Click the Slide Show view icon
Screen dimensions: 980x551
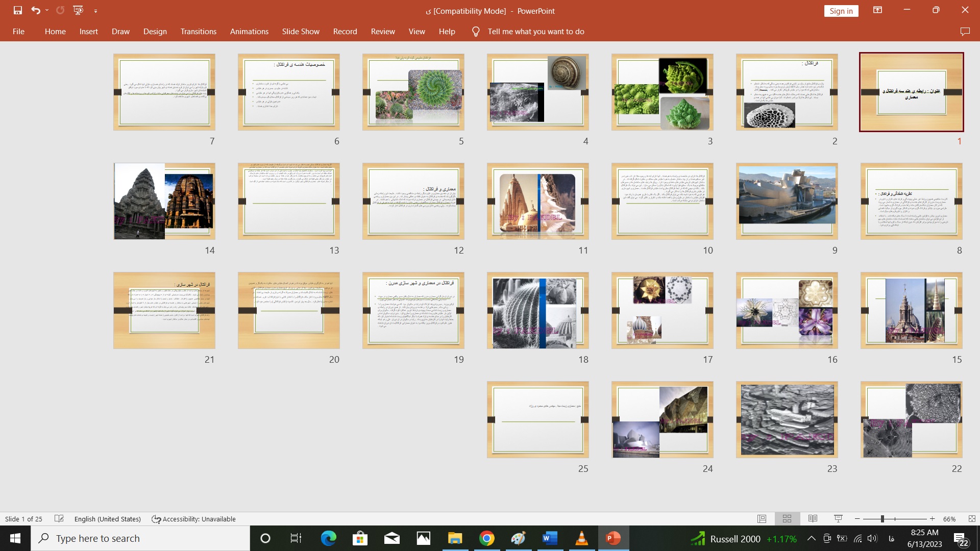click(837, 519)
